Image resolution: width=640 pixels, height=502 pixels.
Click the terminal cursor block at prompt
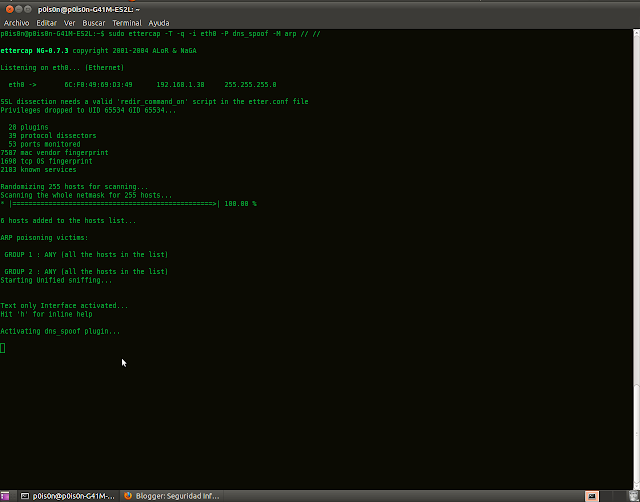[x=2, y=348]
